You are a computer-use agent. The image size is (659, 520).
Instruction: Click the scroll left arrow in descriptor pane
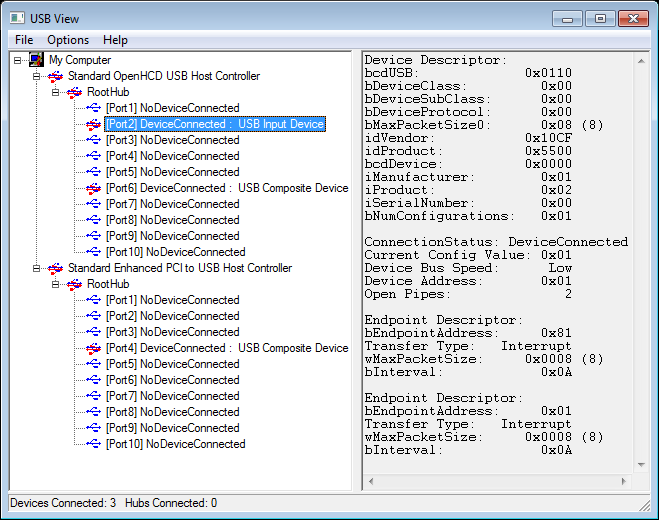[x=371, y=481]
